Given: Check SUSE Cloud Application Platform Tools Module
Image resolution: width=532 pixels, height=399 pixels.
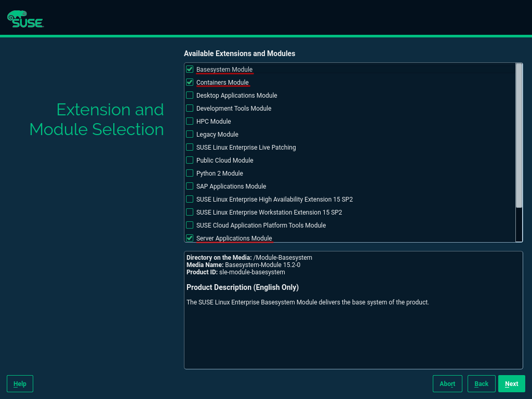Looking at the screenshot, I should [190, 224].
